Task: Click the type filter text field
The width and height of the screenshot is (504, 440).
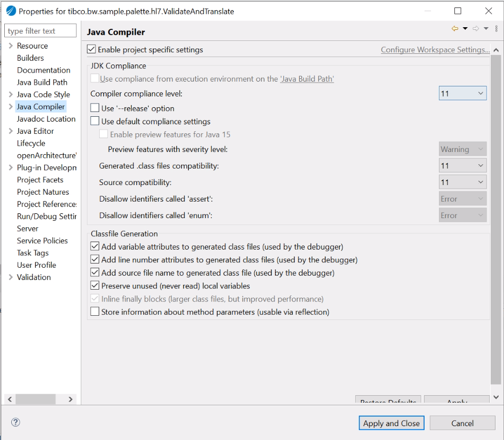Action: tap(41, 31)
